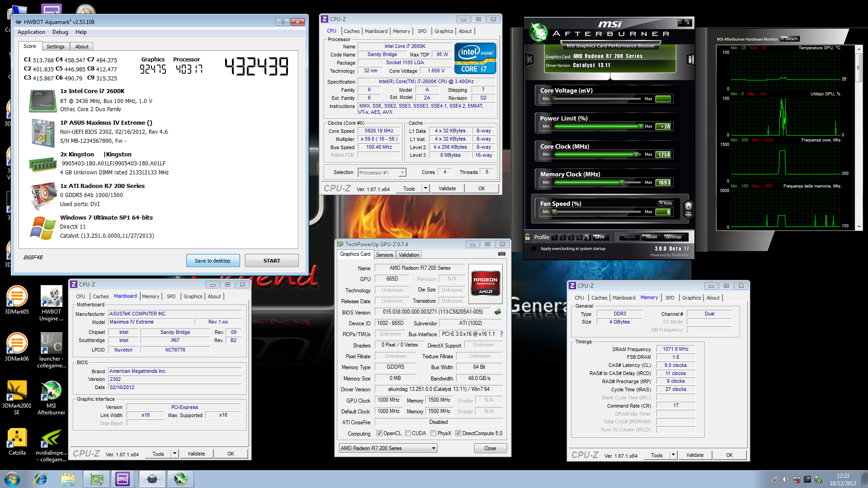Click GPU-Z Bus Interface question mark
The width and height of the screenshot is (868, 488).
pyautogui.click(x=501, y=334)
